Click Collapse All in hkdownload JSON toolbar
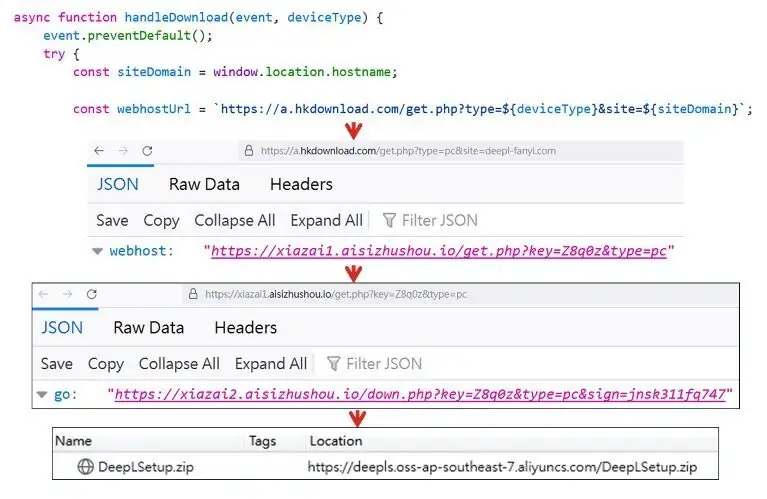767x499 pixels. 234,221
